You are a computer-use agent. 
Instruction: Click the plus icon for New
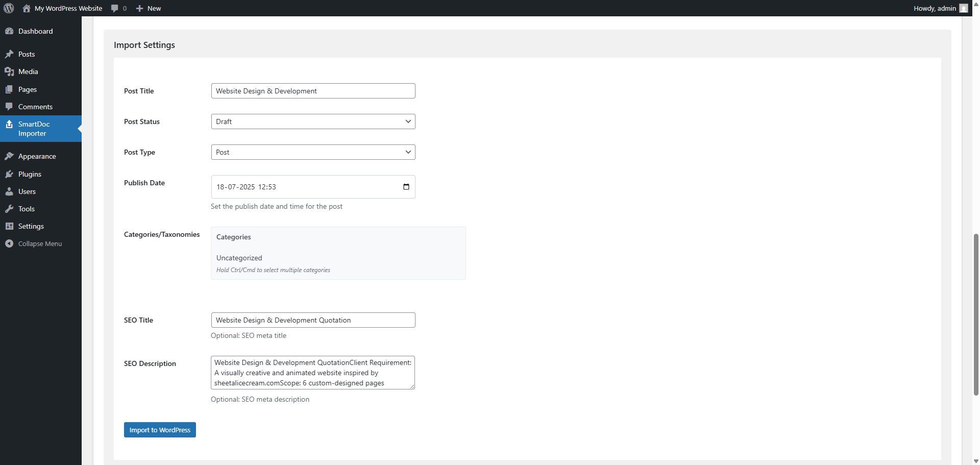coord(139,8)
